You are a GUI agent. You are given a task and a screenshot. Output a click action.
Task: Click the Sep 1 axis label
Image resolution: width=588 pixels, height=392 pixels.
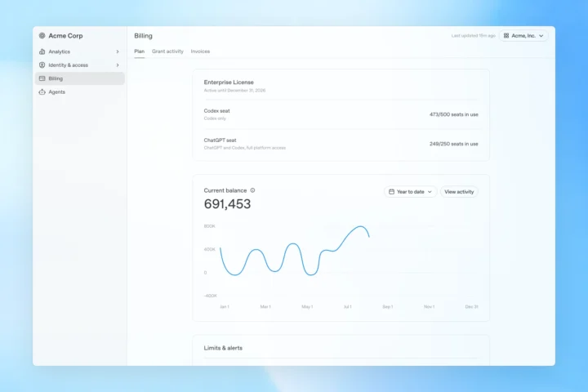(388, 306)
